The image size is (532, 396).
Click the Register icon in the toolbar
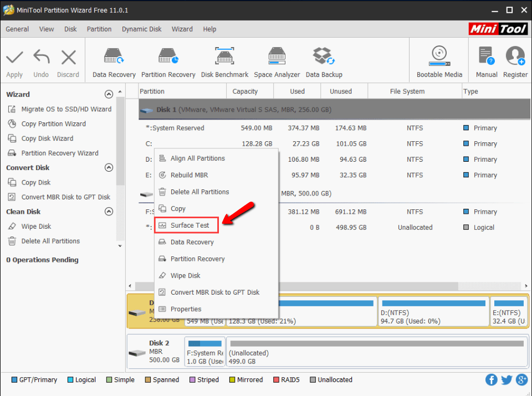(515, 60)
